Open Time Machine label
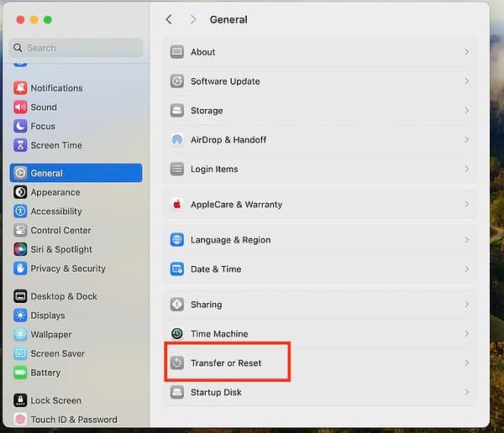 (219, 333)
